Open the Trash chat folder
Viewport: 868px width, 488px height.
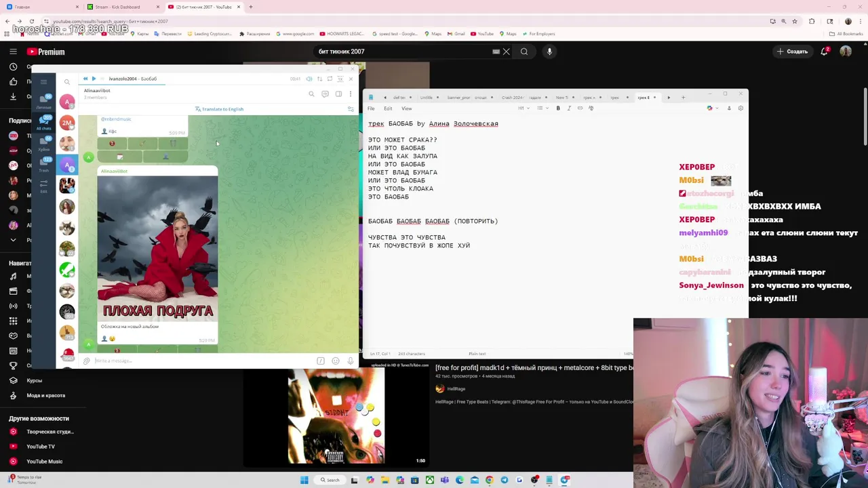(x=43, y=164)
